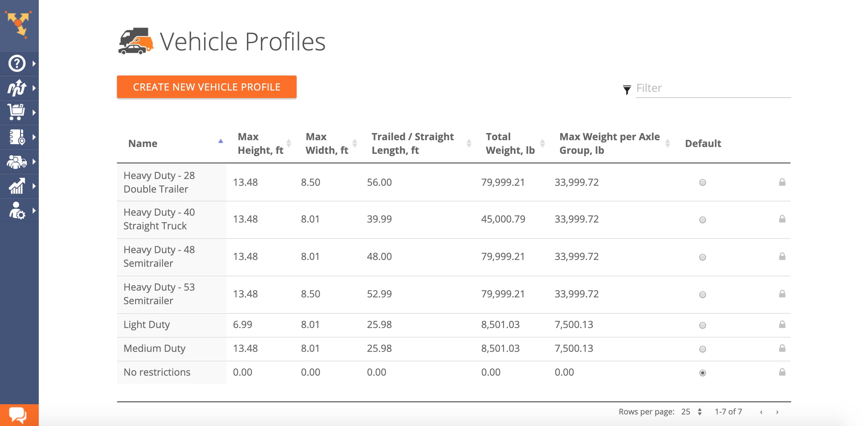Viewport: 868px width, 426px height.
Task: Sort by Max Height column header
Action: coord(261,143)
